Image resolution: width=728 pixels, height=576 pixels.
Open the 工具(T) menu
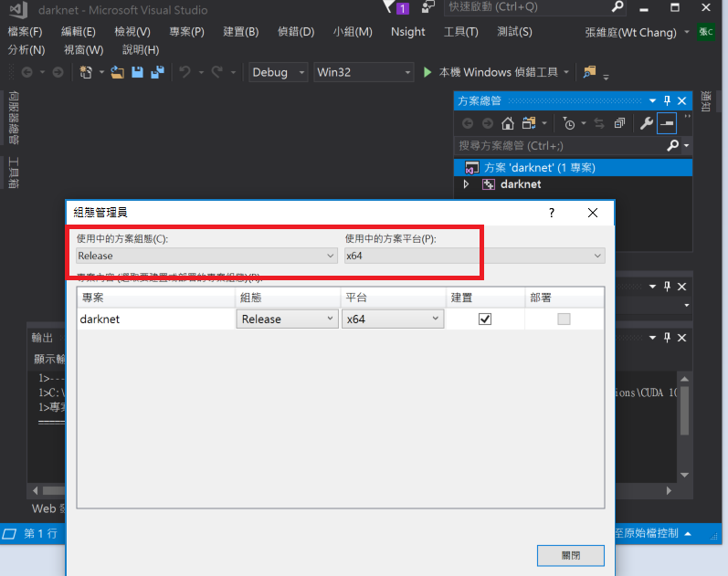click(460, 32)
